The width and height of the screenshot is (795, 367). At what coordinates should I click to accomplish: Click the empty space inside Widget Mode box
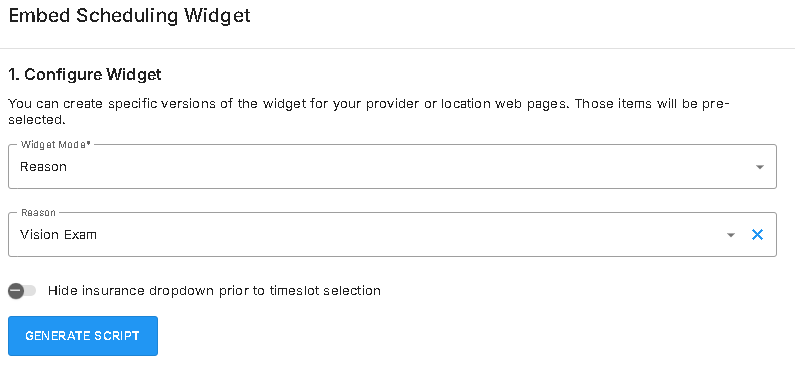pyautogui.click(x=406, y=167)
